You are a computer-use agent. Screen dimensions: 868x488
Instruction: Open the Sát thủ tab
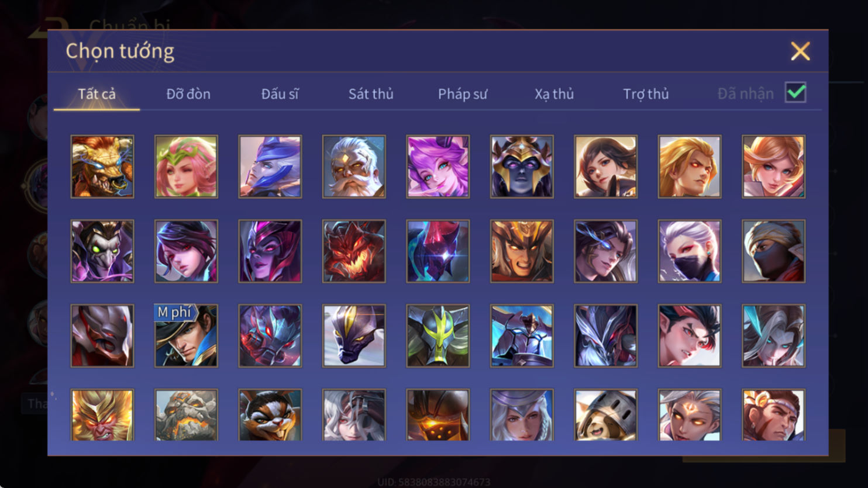[x=371, y=94]
